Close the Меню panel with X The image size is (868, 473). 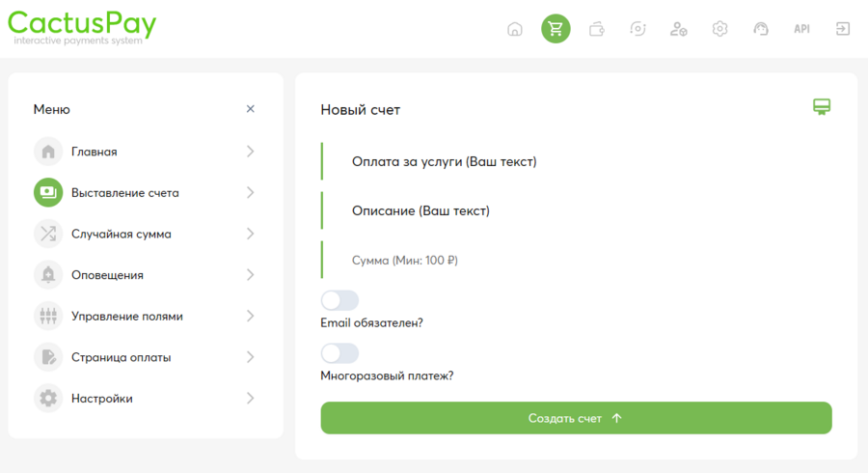click(250, 109)
